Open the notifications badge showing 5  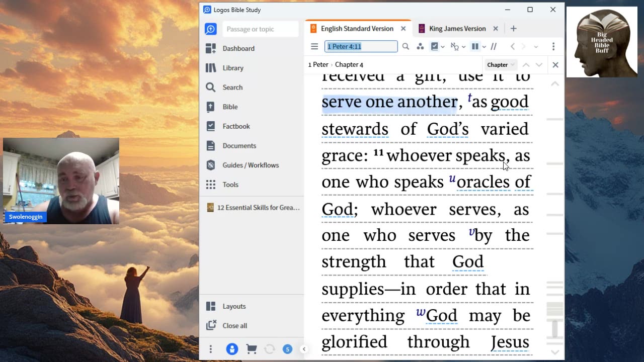287,349
